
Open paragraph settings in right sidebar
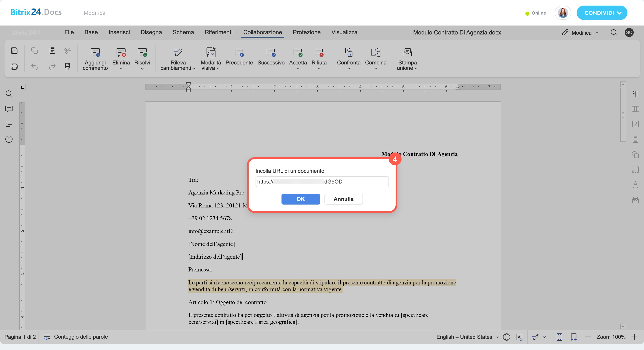pos(635,94)
